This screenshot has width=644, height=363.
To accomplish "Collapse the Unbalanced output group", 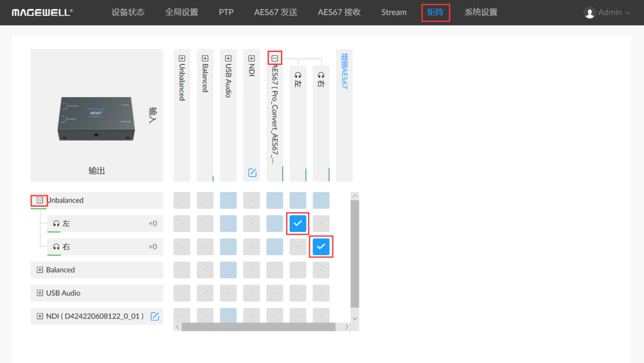I will [x=40, y=200].
